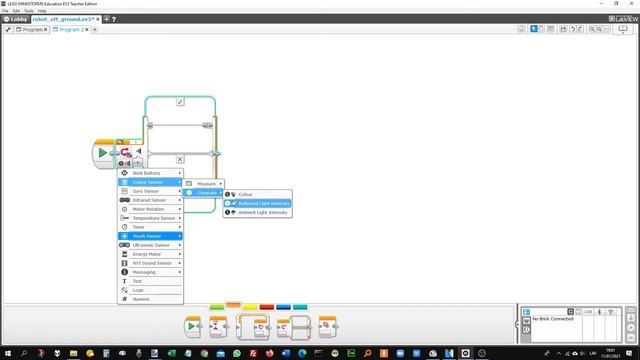Open Infrared Sensor submenu
Image resolution: width=640 pixels, height=360 pixels.
tap(150, 200)
